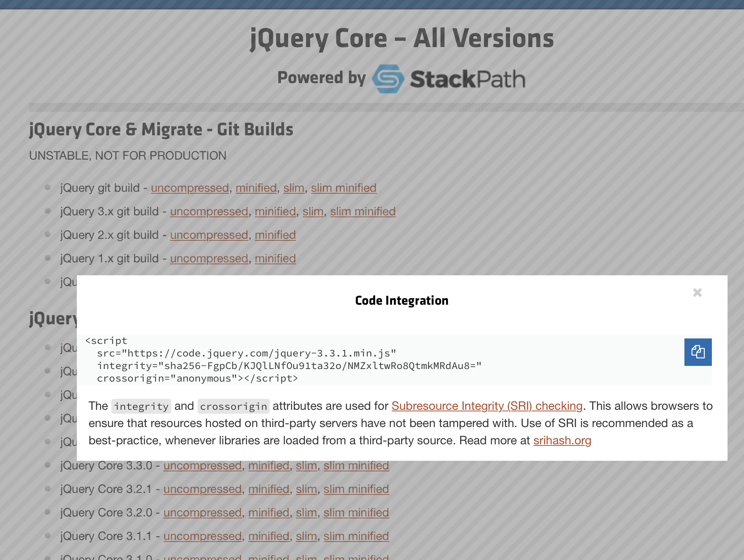Open jQuery git build uncompressed link

point(190,188)
